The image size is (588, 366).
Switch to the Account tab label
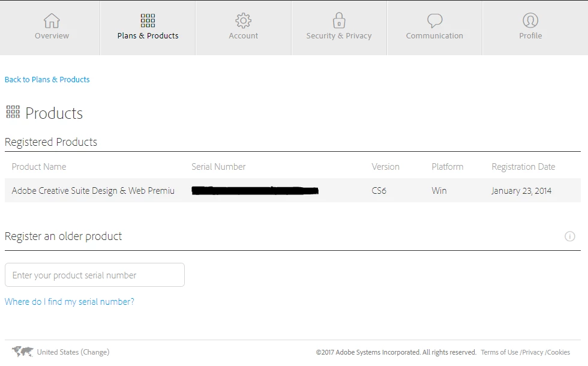coord(244,35)
